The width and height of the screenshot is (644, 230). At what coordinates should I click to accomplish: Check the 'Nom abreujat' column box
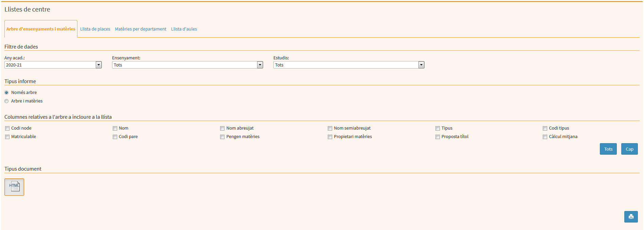pyautogui.click(x=222, y=128)
